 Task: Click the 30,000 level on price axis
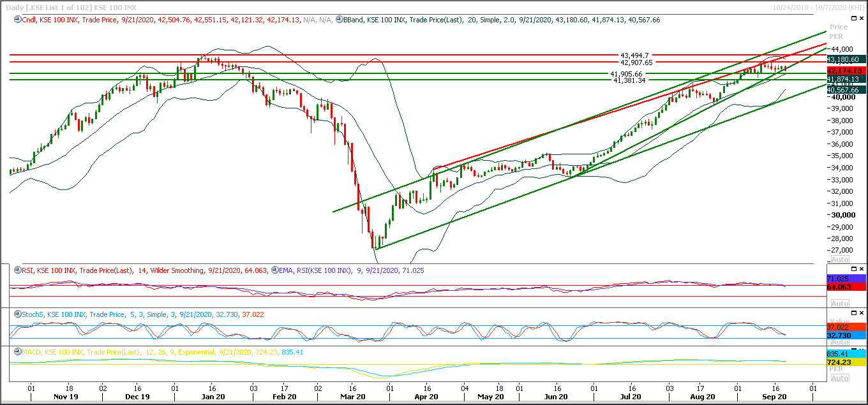[842, 215]
